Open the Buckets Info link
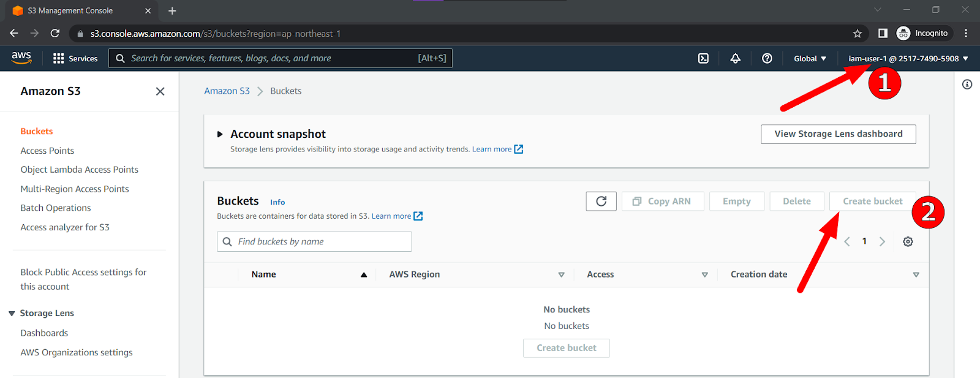 (x=277, y=202)
